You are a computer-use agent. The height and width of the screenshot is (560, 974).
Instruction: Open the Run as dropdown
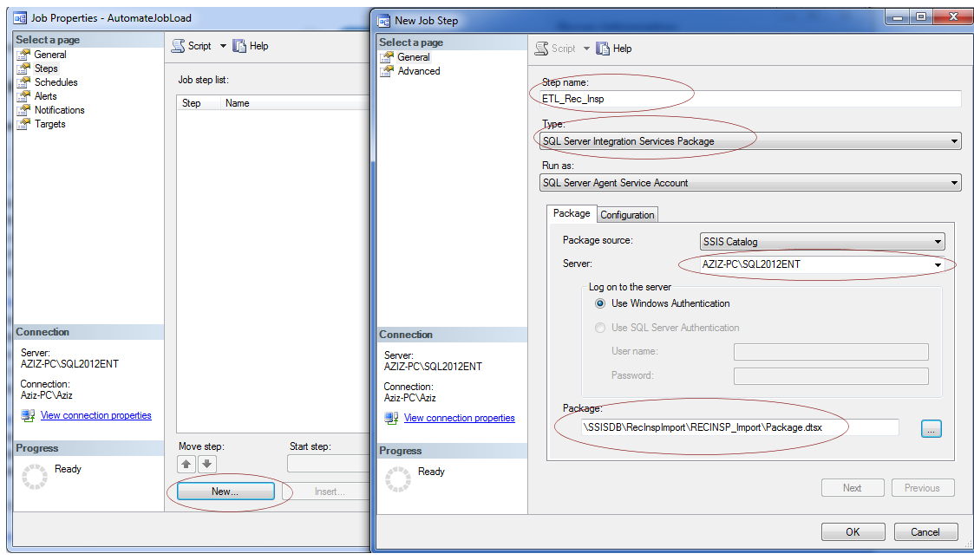[x=954, y=182]
